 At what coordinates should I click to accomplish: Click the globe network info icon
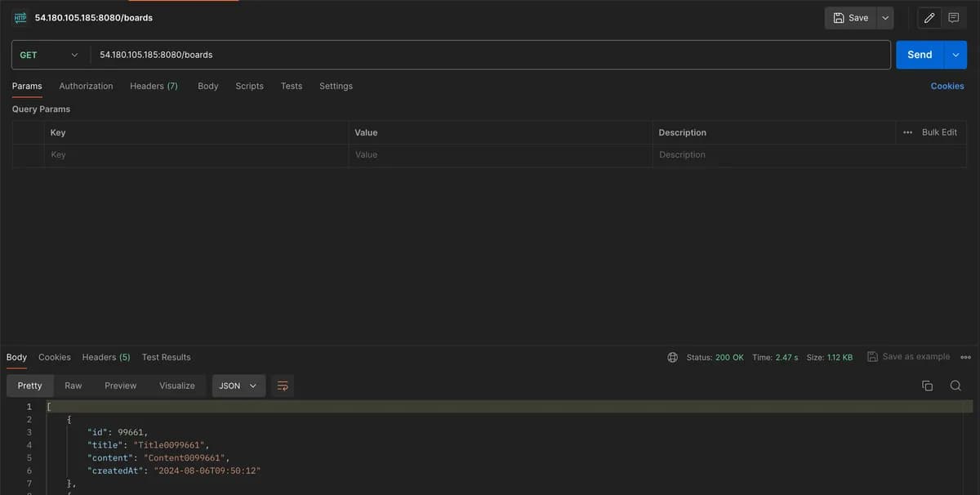tap(673, 358)
